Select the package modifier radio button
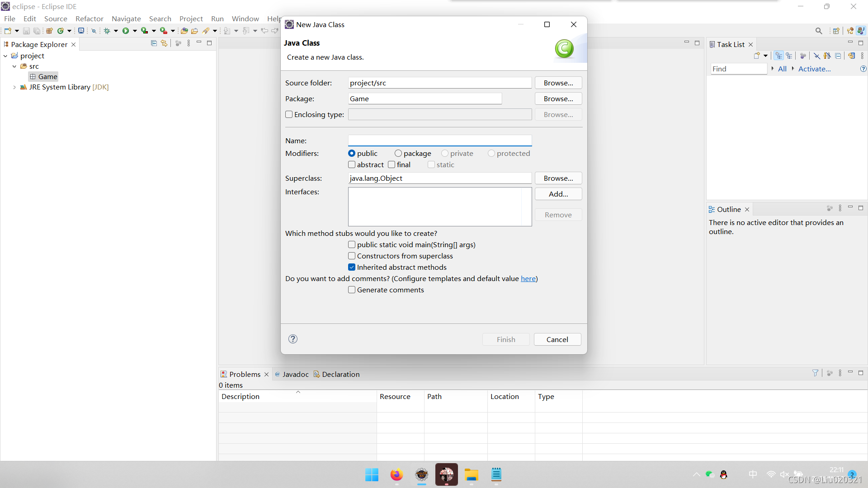 (398, 154)
